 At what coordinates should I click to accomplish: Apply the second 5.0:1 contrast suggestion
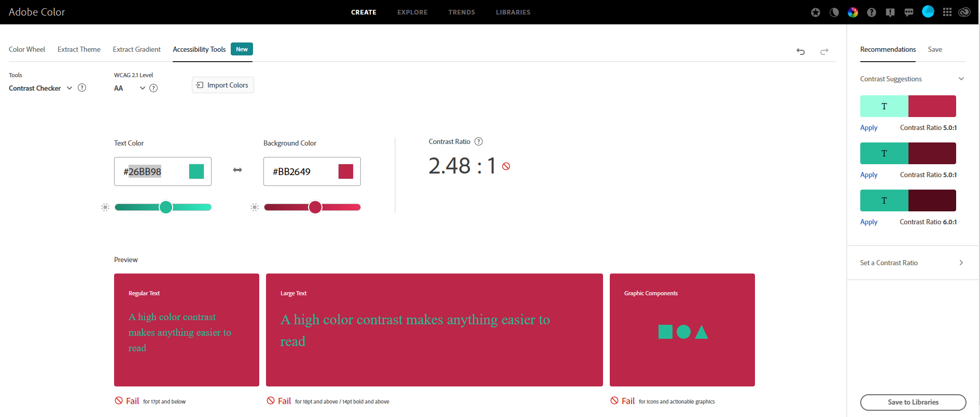pos(869,175)
